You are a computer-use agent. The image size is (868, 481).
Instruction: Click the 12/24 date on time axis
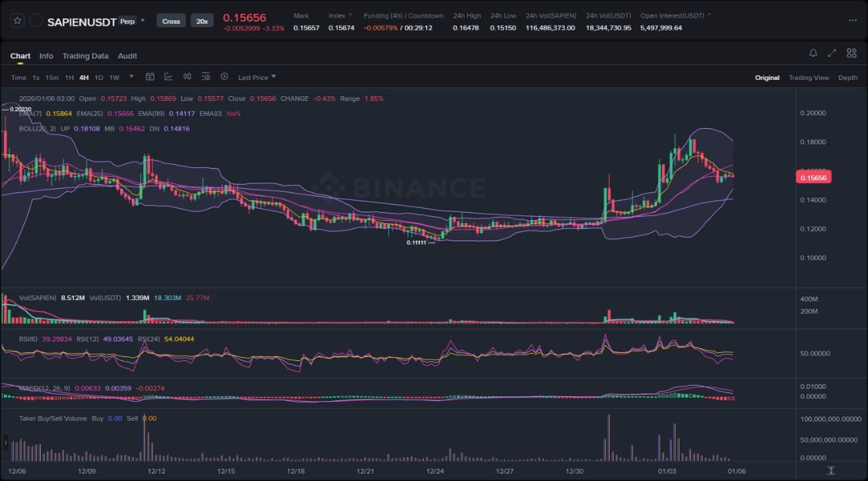(435, 471)
